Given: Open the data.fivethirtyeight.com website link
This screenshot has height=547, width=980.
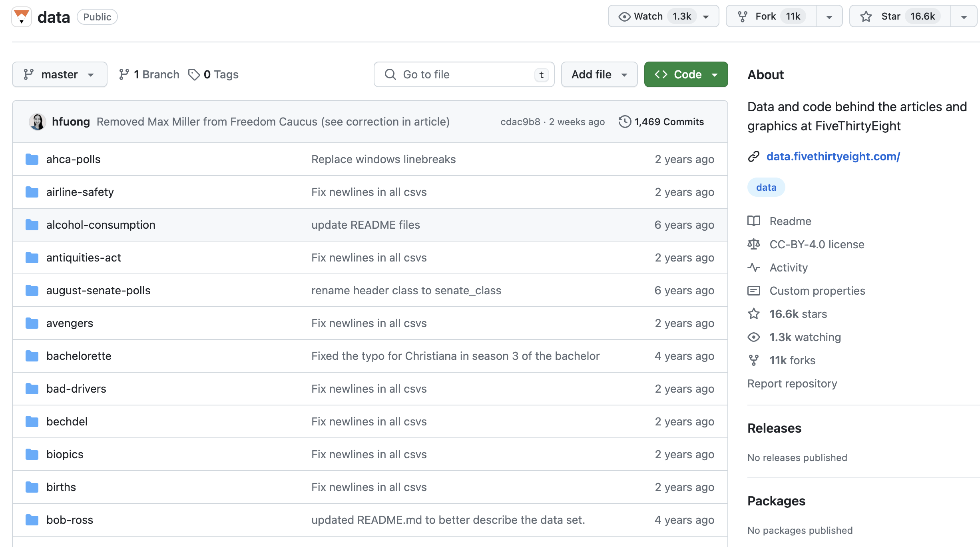Looking at the screenshot, I should [x=833, y=156].
